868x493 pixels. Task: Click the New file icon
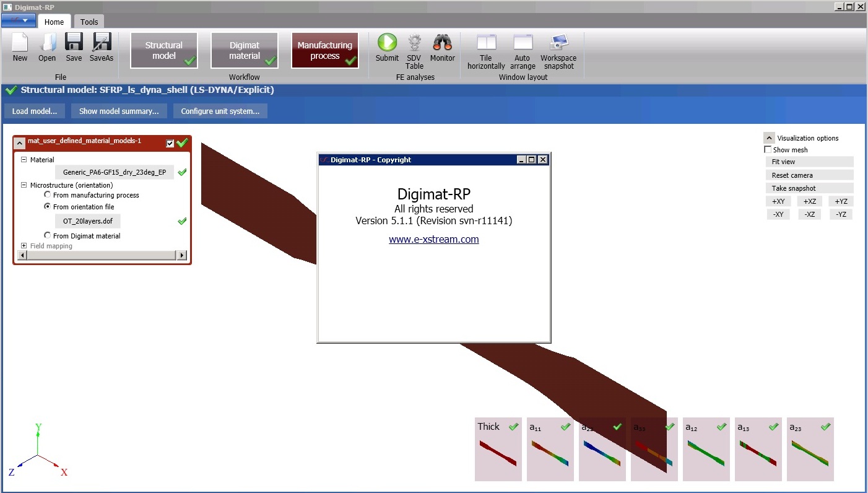20,48
